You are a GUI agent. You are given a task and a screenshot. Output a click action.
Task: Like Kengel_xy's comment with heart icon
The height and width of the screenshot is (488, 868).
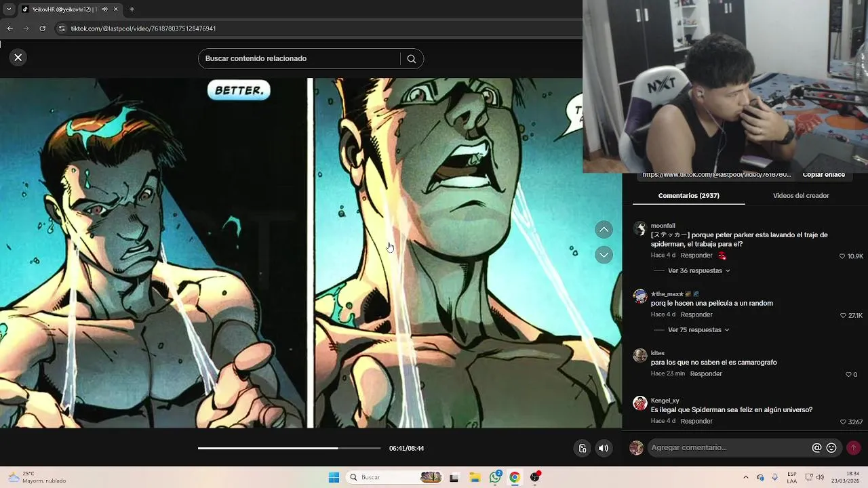point(843,422)
